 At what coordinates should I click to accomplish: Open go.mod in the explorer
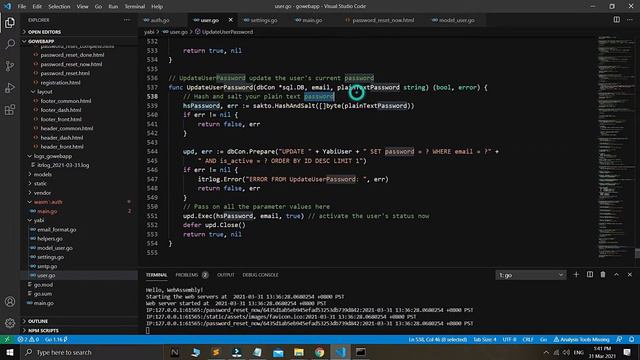click(43, 284)
